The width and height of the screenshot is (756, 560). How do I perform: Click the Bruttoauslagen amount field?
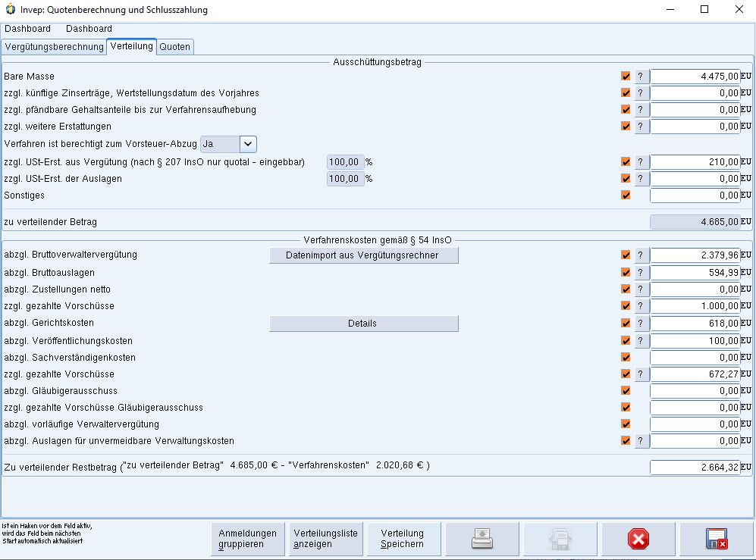(695, 273)
